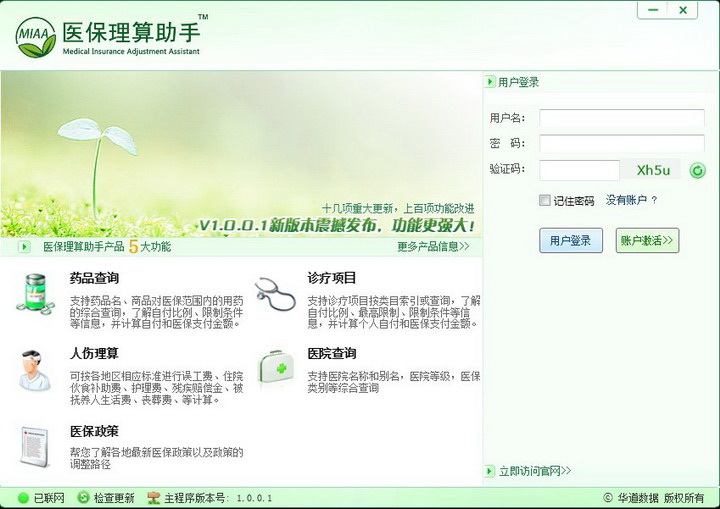
Task: Click the 医院查询 first-aid kit icon
Action: [276, 367]
